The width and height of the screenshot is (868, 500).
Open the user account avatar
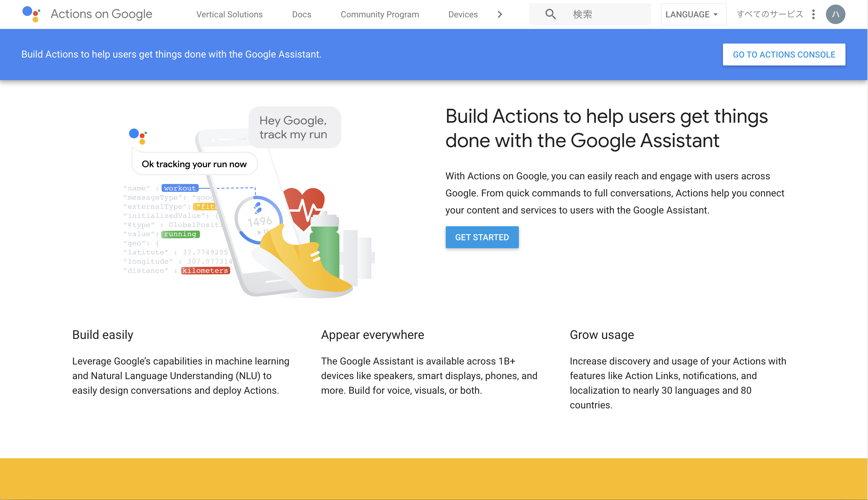click(835, 14)
